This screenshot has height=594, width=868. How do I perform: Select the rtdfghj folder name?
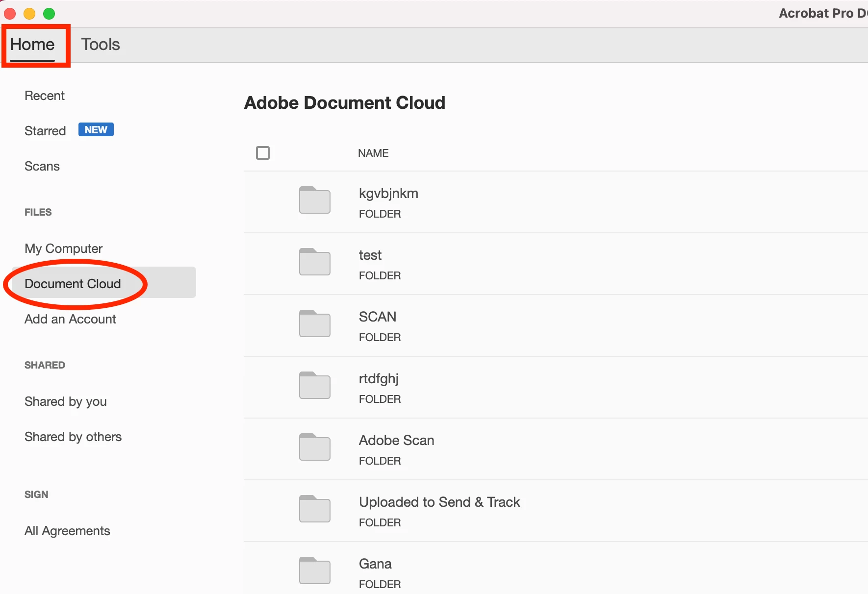pos(379,379)
